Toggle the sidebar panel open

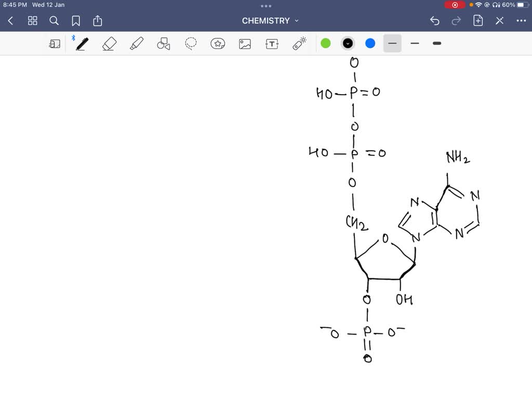(54, 44)
